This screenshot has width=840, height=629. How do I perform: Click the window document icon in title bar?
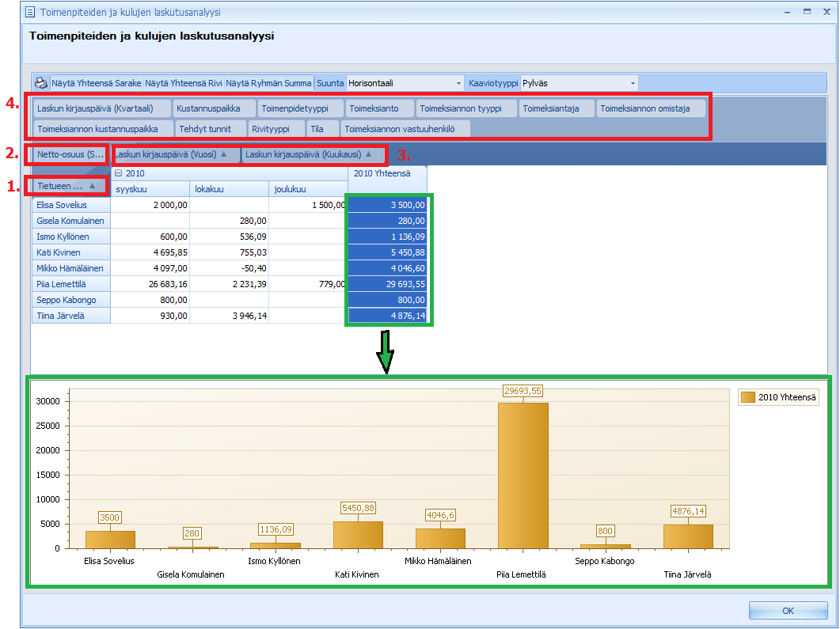coord(31,12)
